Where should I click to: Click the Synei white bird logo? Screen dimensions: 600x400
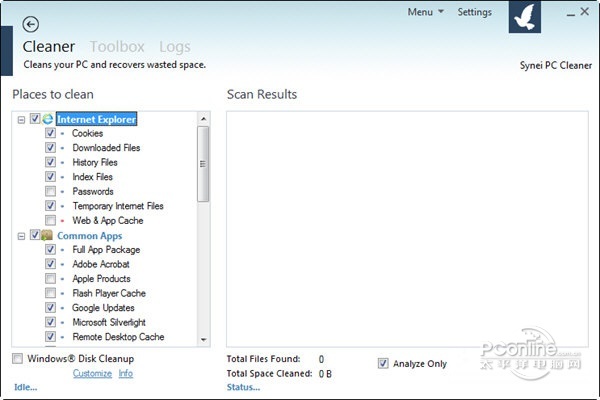point(525,17)
